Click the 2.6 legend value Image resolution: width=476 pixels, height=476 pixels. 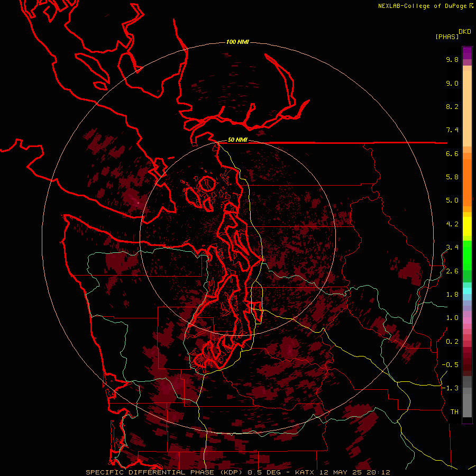(x=452, y=271)
